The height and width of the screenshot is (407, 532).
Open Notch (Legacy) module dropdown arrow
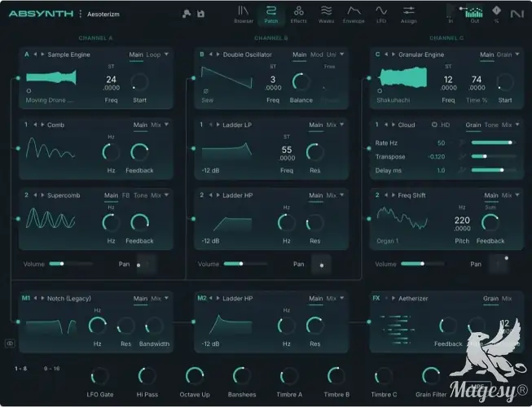click(x=166, y=298)
